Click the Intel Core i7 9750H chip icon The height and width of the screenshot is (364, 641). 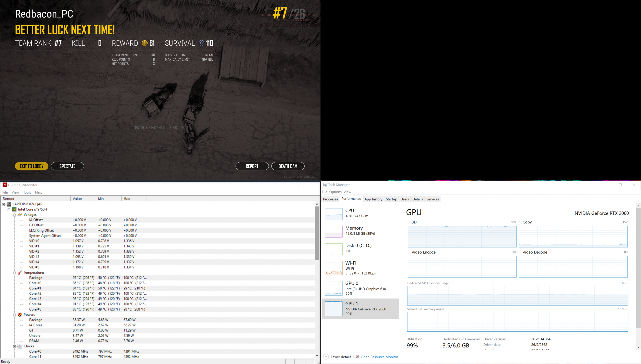click(x=14, y=209)
